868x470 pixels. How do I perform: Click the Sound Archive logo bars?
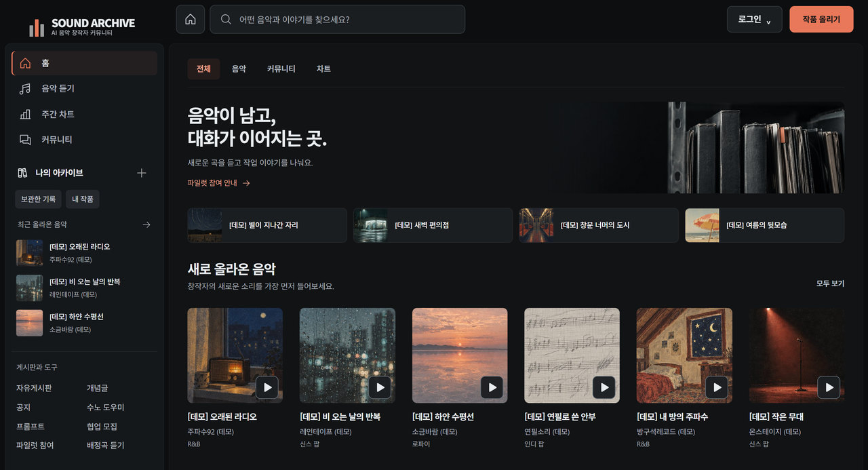coord(37,27)
